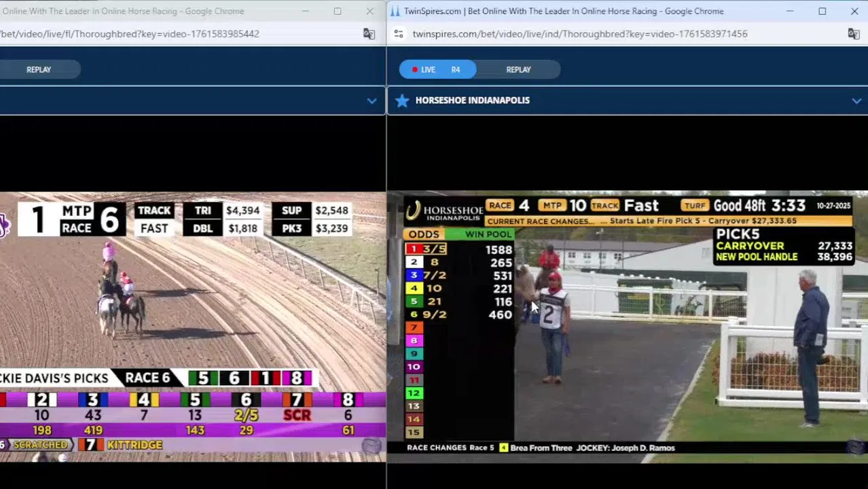Toggle the favorite star for Horseshoe Indianapolis
Viewport: 868px width, 489px height.
[402, 101]
